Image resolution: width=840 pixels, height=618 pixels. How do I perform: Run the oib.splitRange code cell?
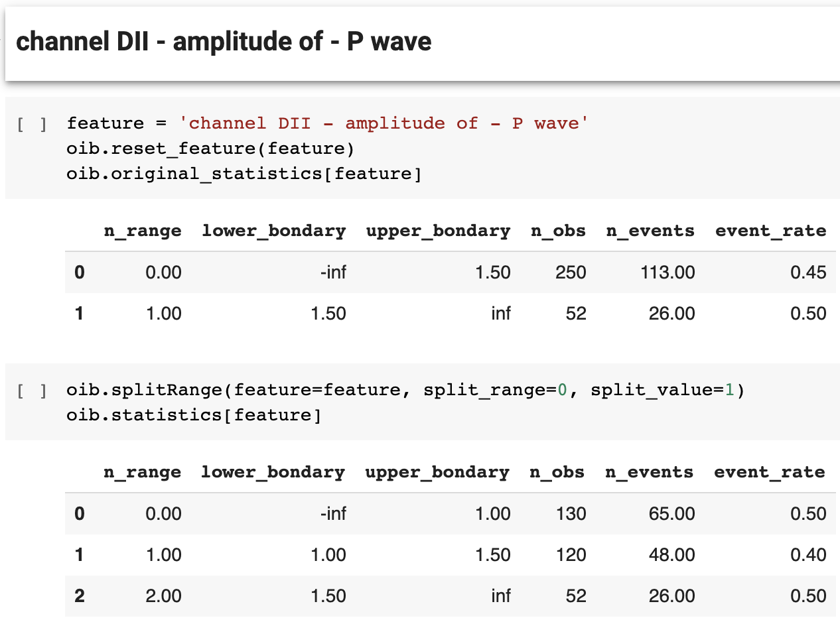(x=33, y=391)
